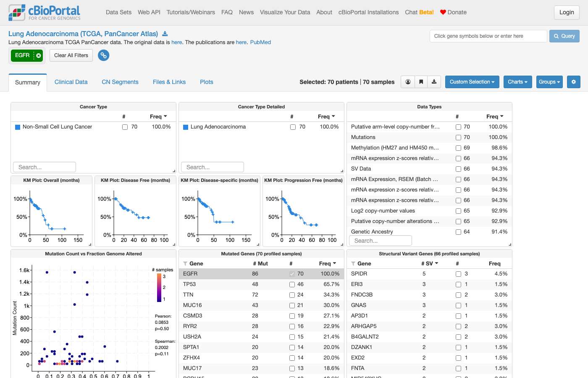Click the bookmark icon beside the selected samples
Image resolution: width=588 pixels, height=378 pixels.
tap(421, 82)
